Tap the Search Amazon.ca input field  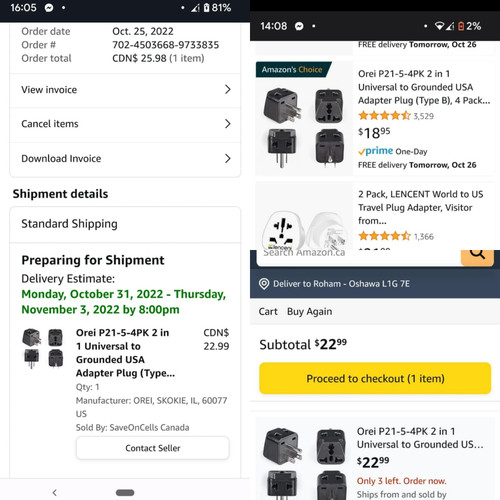359,257
